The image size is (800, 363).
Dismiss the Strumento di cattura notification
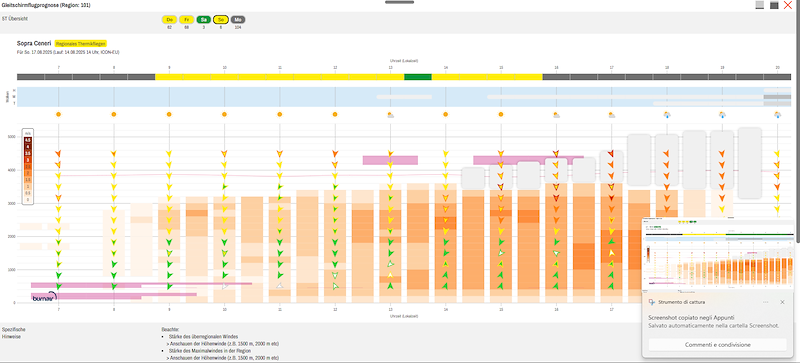pos(783,302)
